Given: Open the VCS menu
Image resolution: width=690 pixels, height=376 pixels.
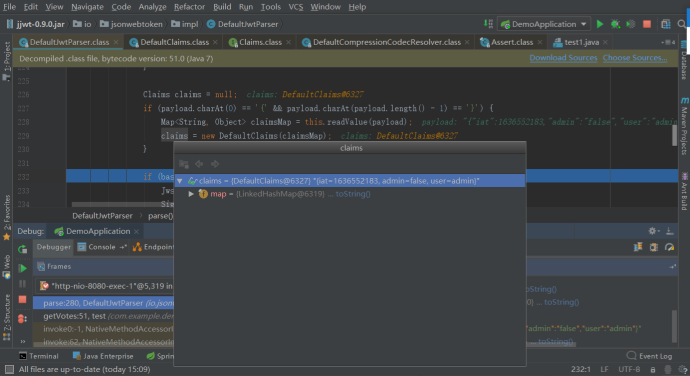Looking at the screenshot, I should point(296,7).
